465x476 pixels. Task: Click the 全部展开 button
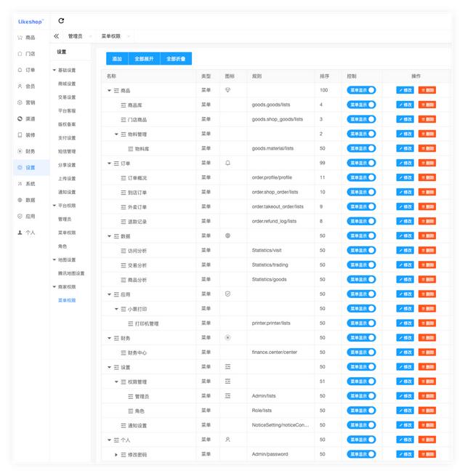point(144,59)
